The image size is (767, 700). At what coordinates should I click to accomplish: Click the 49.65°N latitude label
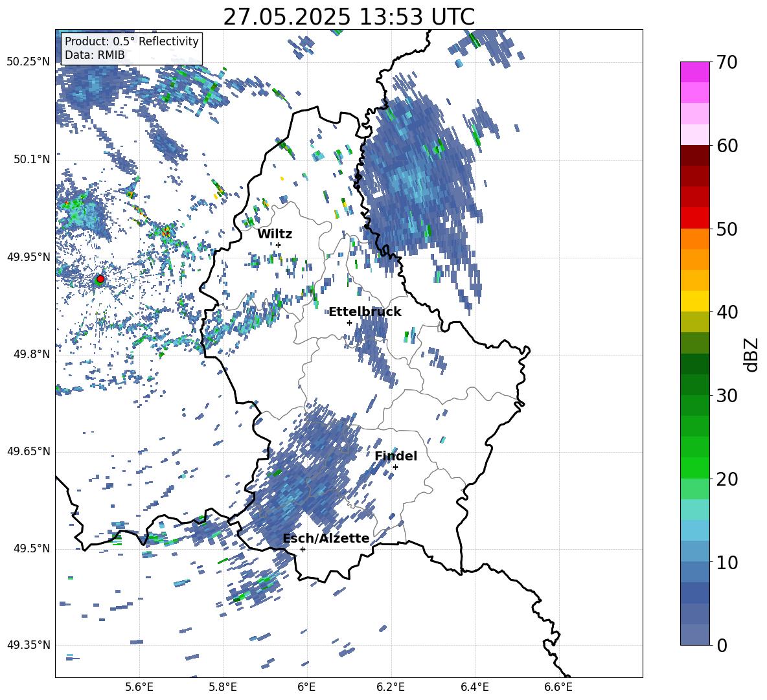coord(29,451)
